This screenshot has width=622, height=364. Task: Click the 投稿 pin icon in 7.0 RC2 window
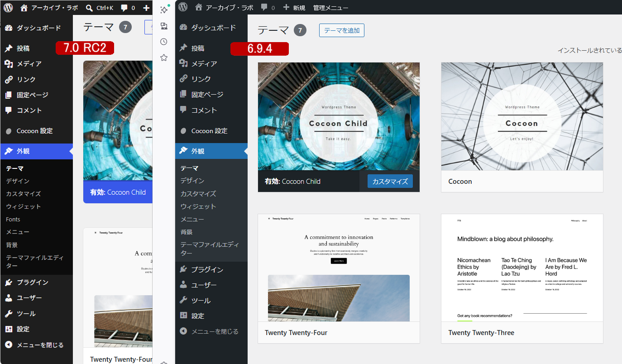point(8,48)
